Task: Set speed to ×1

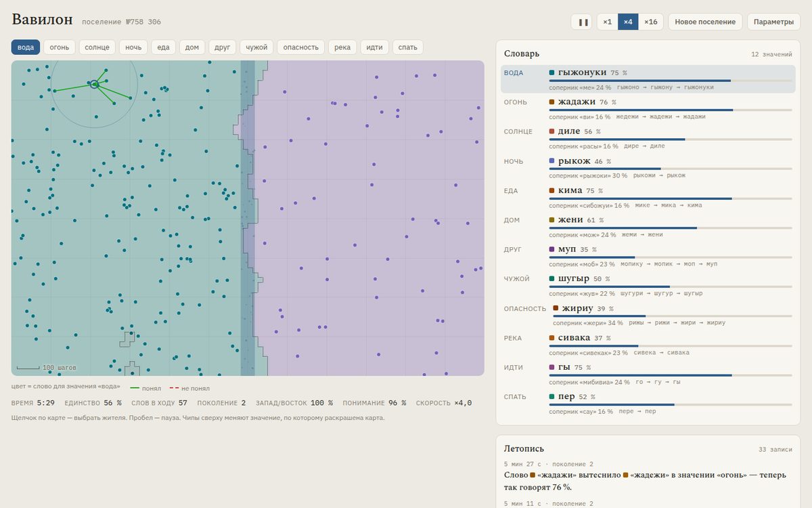Action: (607, 22)
